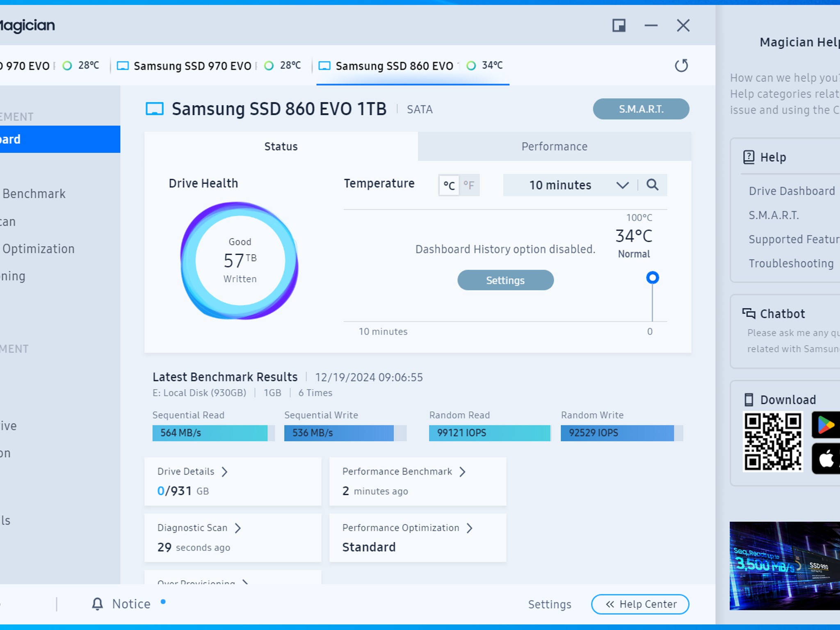Open the Performance Benchmark sidebar item
Screen dimensions: 840x630
click(x=34, y=194)
